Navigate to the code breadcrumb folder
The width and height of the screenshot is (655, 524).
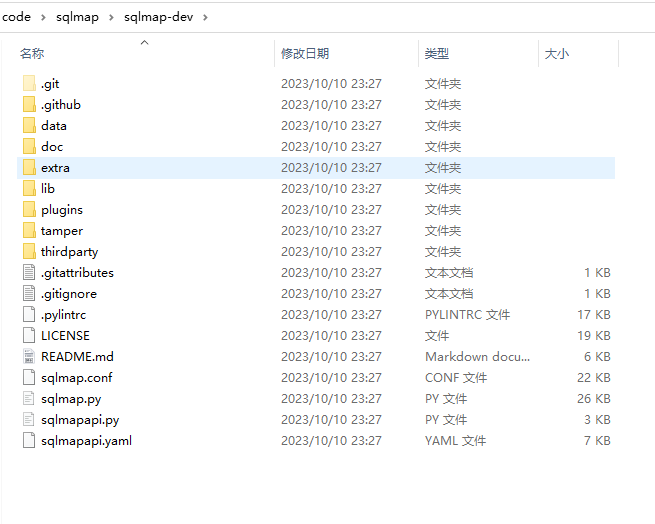(17, 17)
